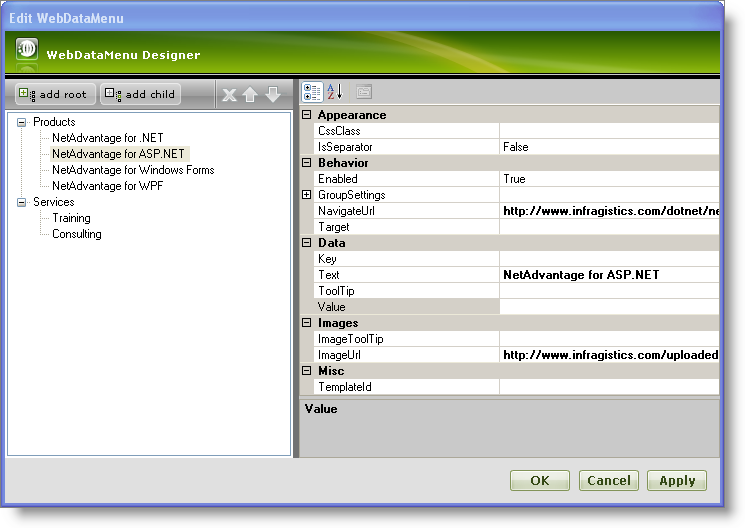Click the Infragistics designer logo icon

[27, 50]
